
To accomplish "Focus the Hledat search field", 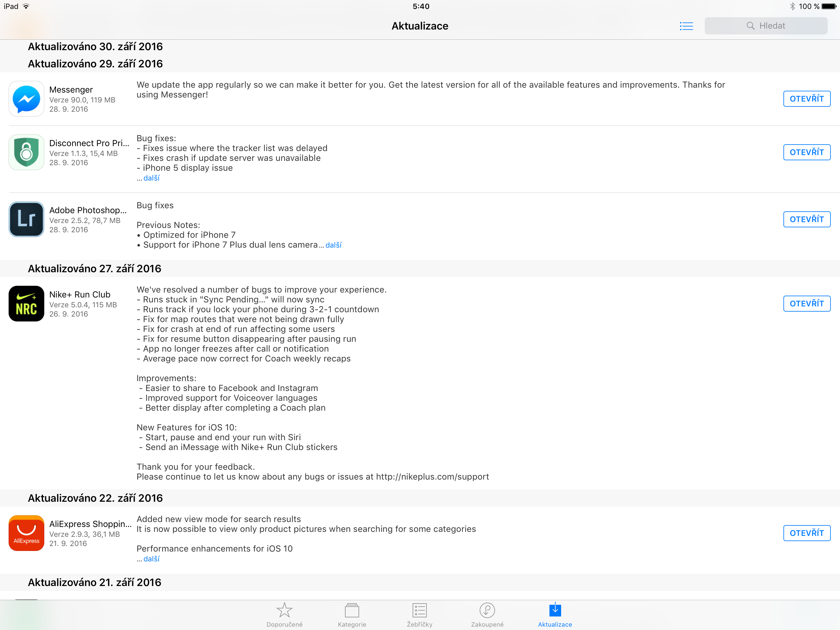I will coord(766,26).
